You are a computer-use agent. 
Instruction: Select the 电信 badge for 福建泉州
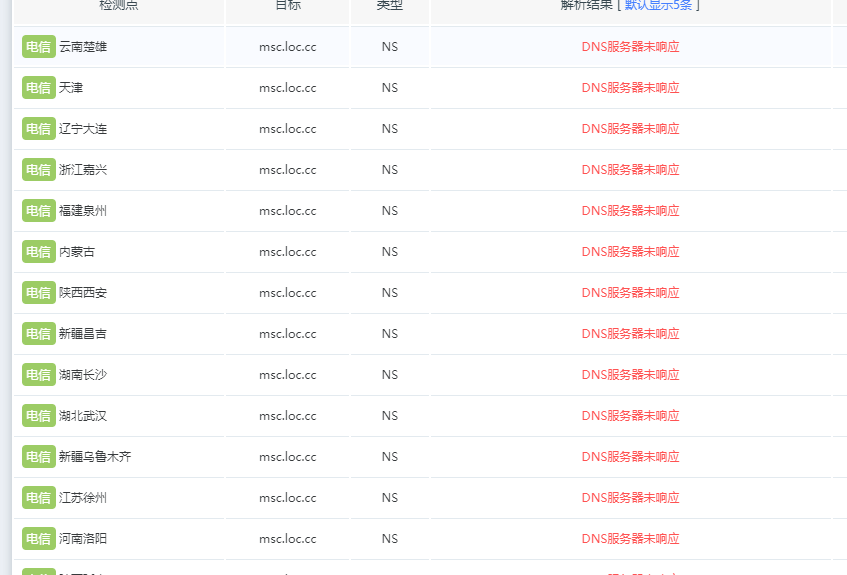point(39,211)
